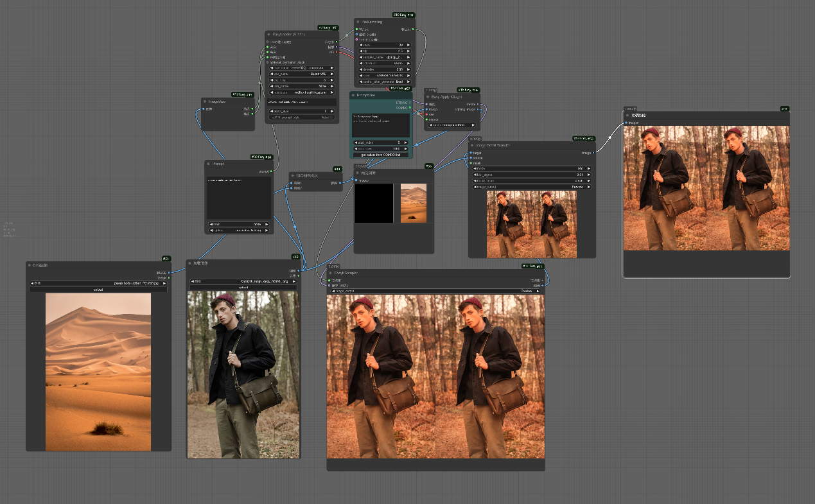Click the small desert thumbnail in the preview node

[413, 203]
